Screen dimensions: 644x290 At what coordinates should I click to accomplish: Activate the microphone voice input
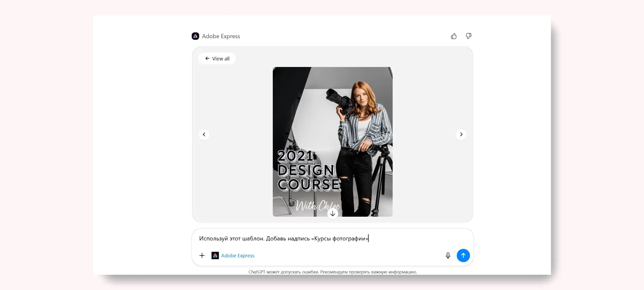(x=448, y=256)
